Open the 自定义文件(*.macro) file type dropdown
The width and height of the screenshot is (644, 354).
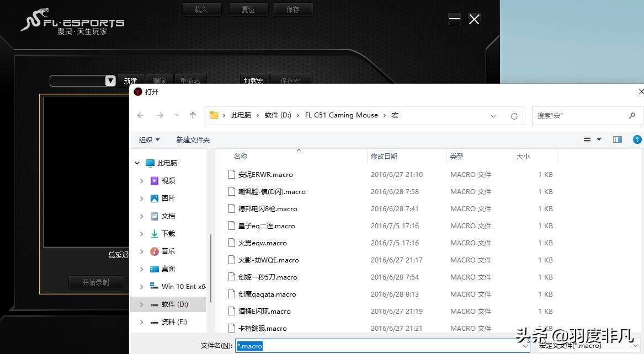click(x=596, y=346)
